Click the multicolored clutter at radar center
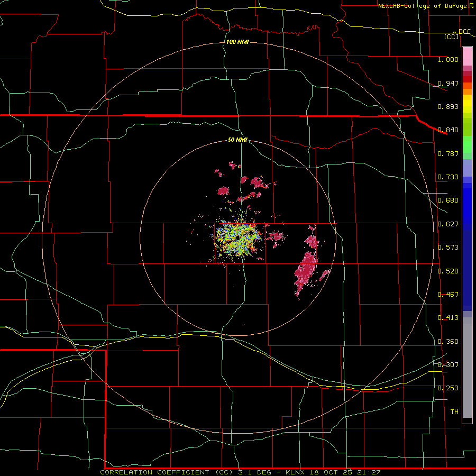The image size is (476, 476). point(237,239)
